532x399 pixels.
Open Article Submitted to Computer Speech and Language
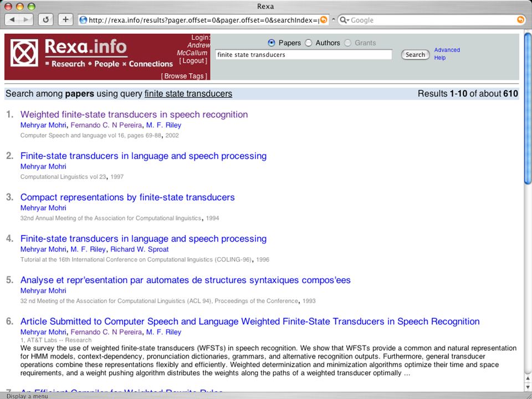(x=250, y=321)
